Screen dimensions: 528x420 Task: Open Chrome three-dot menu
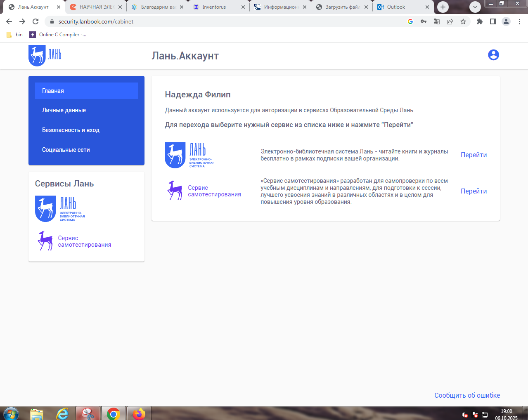519,21
